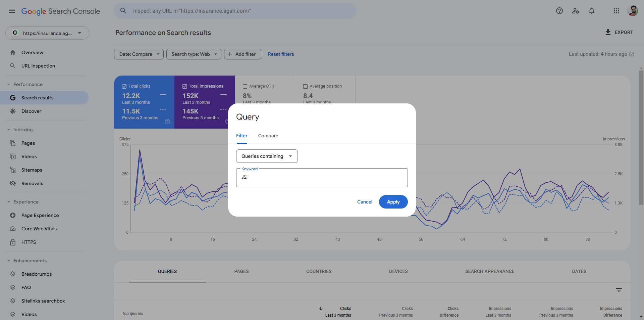The height and width of the screenshot is (320, 644).
Task: Open Core Web Vitals report
Action: pyautogui.click(x=39, y=229)
